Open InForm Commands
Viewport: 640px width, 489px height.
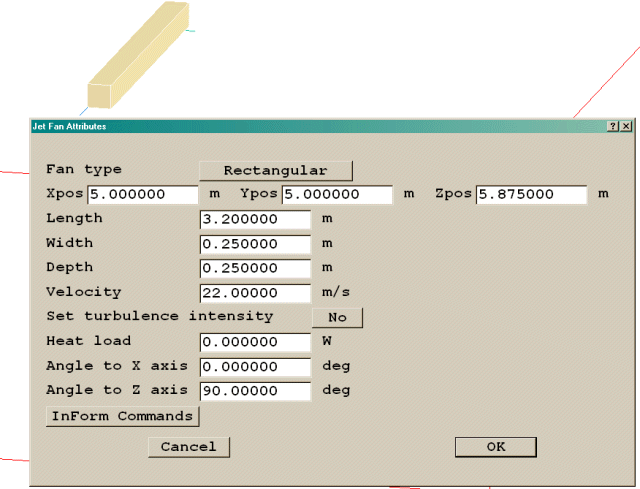point(122,416)
